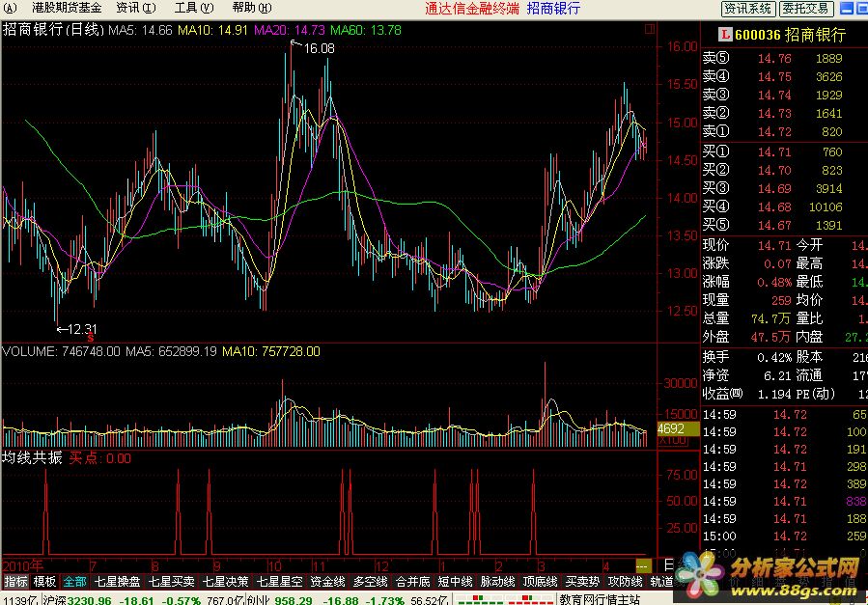Click the volume MA10: 757728.00 label
868x605 pixels.
click(x=271, y=352)
